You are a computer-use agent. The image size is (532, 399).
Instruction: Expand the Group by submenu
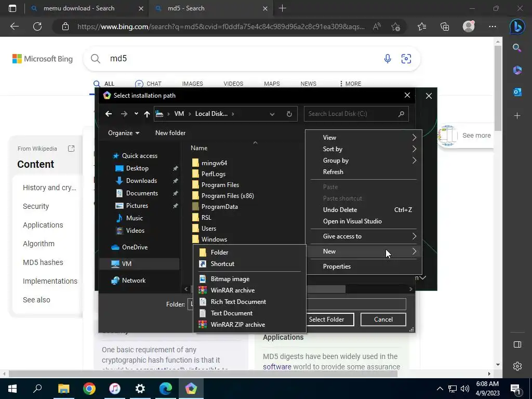363,161
